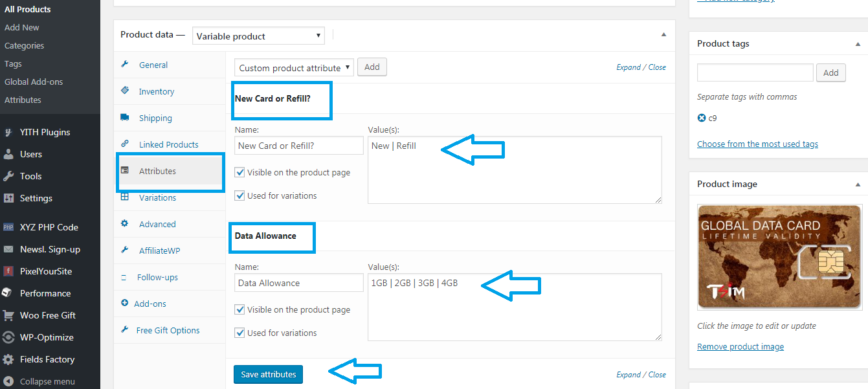Click the General tab wrench icon
Viewport: 868px width, 389px height.
point(125,65)
